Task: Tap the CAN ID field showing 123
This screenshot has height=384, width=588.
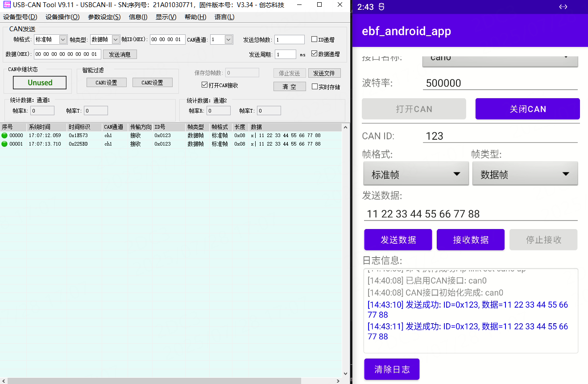Action: [500, 136]
